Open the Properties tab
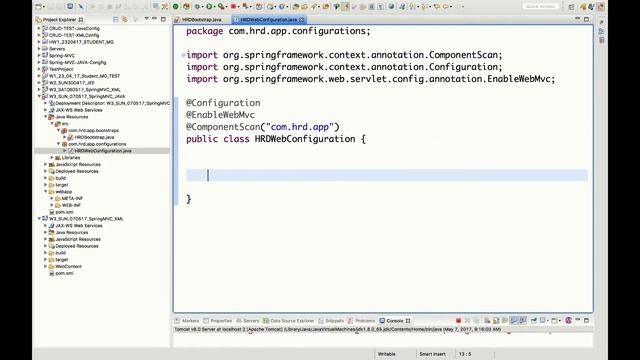Screen dimensions: 640x360 (218, 321)
